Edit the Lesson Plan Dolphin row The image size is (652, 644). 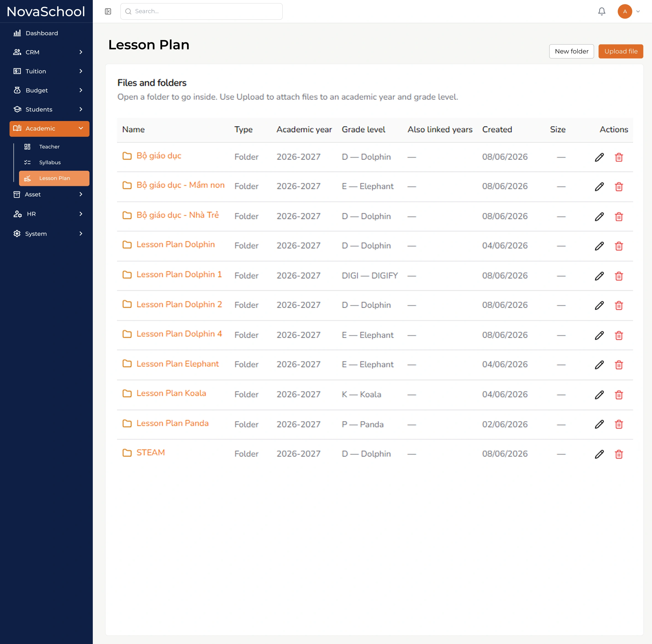tap(599, 246)
